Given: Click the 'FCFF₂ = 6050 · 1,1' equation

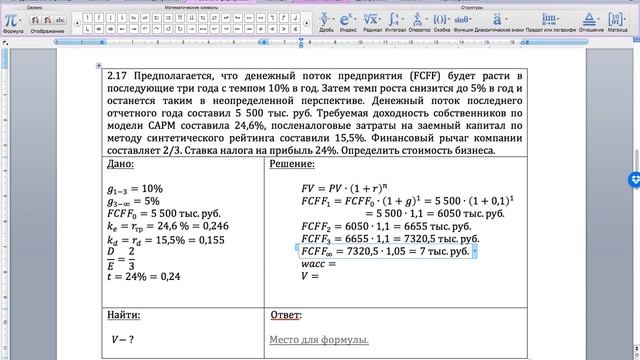Looking at the screenshot, I should 386,226.
